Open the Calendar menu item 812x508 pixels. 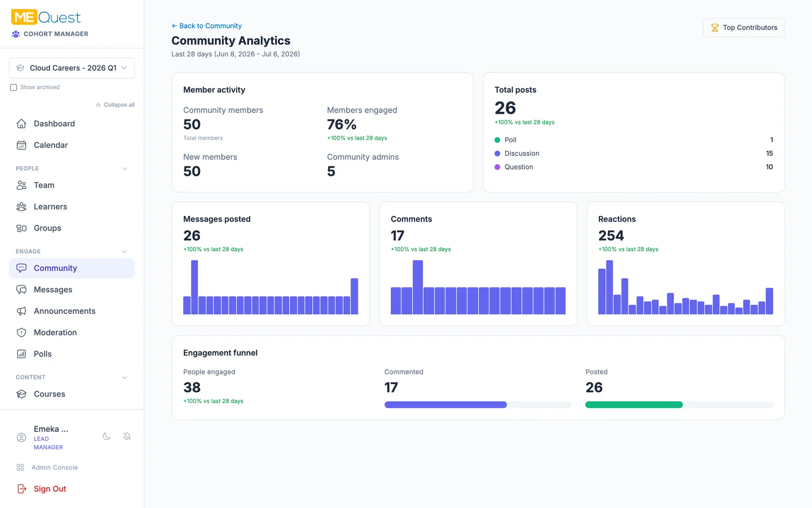(x=72, y=145)
